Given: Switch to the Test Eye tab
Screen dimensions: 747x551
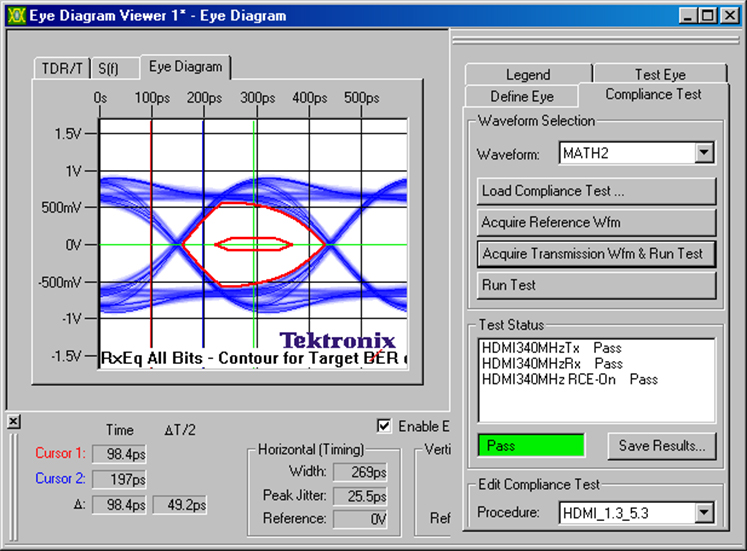Looking at the screenshot, I should click(x=660, y=74).
